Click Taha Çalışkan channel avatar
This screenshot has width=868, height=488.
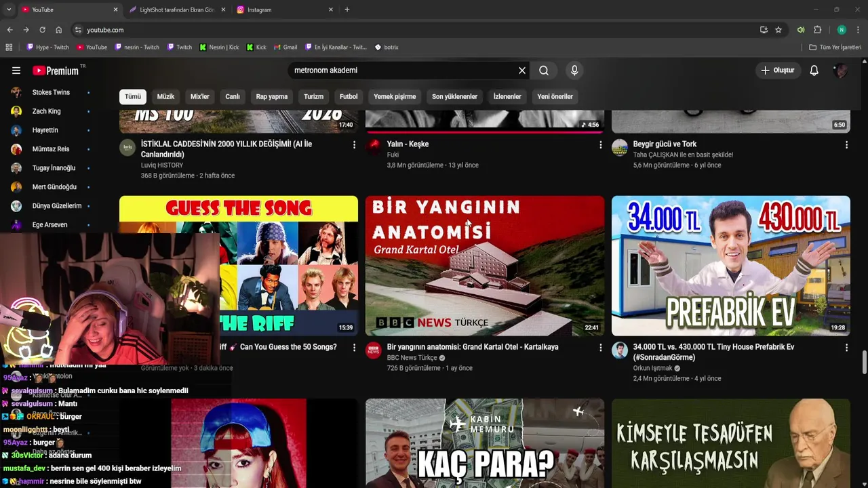[620, 148]
